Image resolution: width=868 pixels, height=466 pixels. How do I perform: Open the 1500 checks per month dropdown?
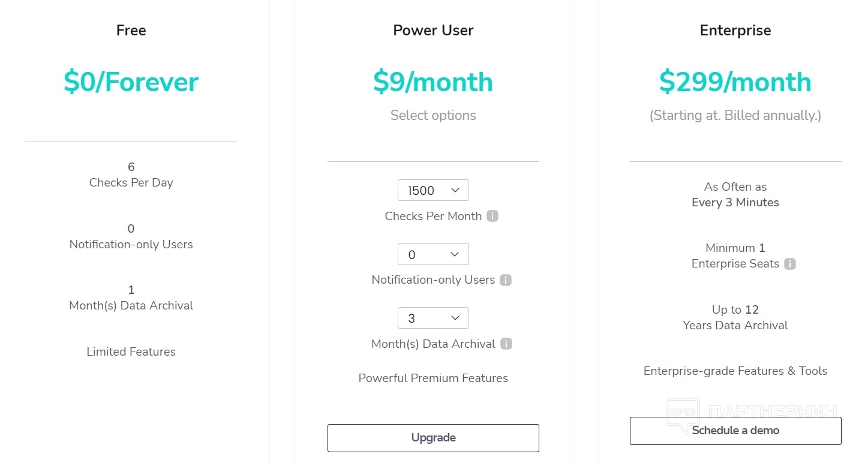(x=433, y=190)
